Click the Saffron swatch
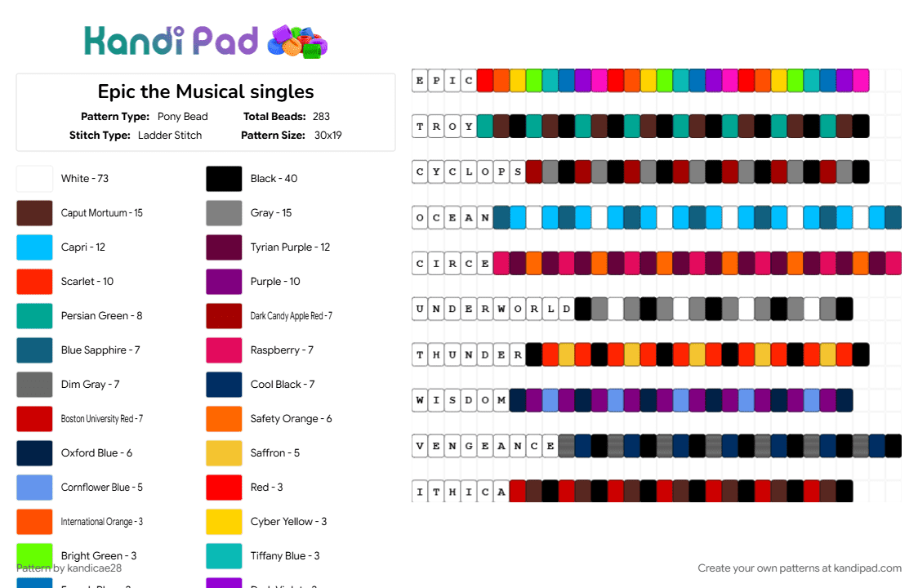The image size is (918, 588). pos(224,452)
